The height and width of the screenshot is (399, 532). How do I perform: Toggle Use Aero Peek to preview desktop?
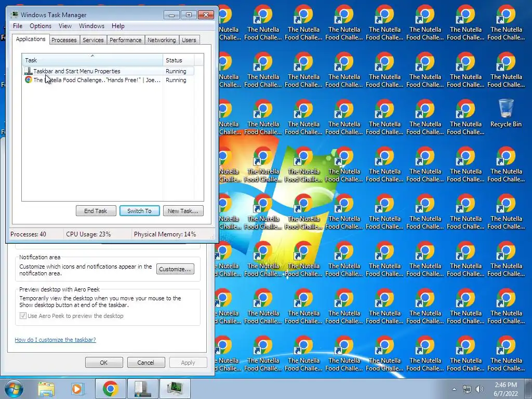pyautogui.click(x=23, y=316)
